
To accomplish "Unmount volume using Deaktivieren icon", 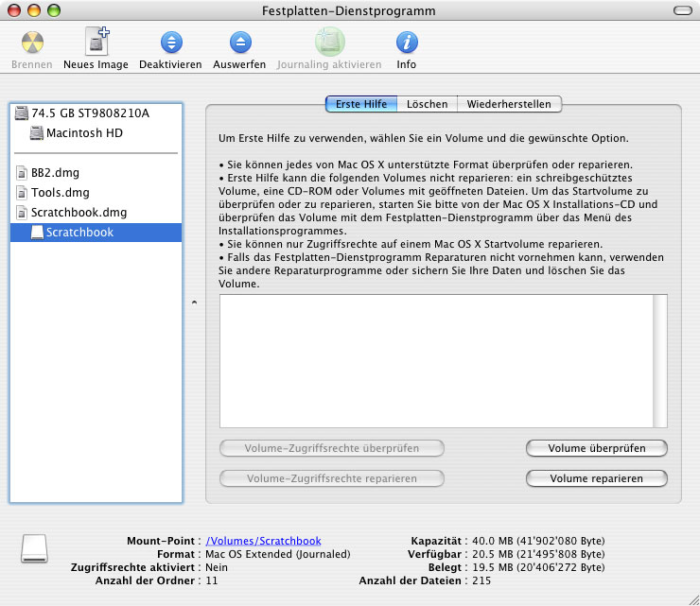I will pos(171,43).
